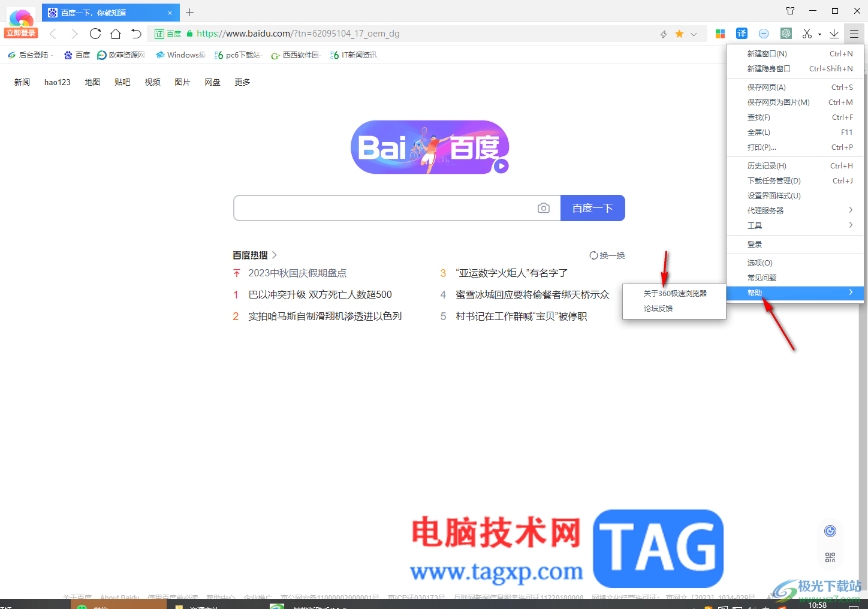
Task: Expand the screenshot tool dropdown arrow
Action: point(819,34)
